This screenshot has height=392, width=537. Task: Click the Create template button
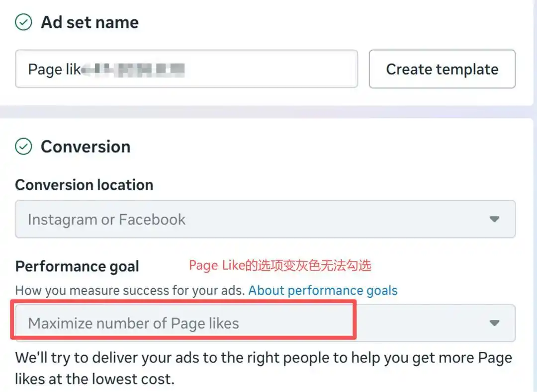pyautogui.click(x=442, y=69)
